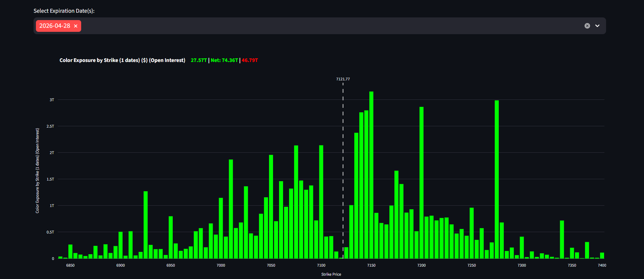
Task: Click the dashed spot price vertical line
Action: pos(343,167)
